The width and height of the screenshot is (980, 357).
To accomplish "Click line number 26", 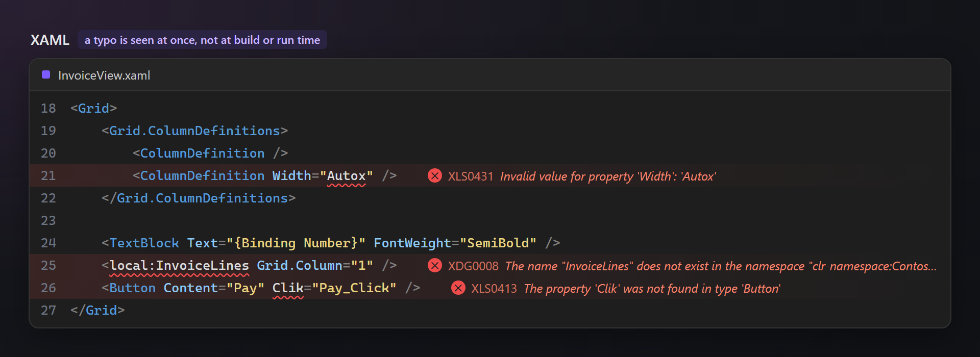I will 48,288.
